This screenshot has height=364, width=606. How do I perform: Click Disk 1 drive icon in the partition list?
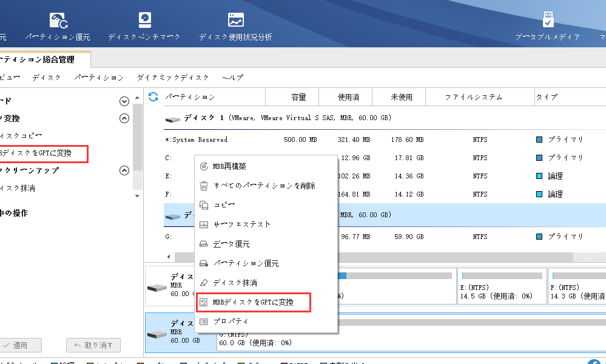(172, 120)
